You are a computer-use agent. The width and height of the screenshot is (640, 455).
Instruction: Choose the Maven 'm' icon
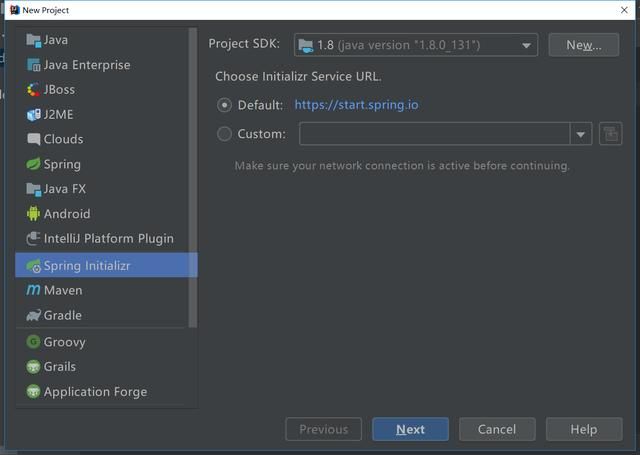click(33, 290)
